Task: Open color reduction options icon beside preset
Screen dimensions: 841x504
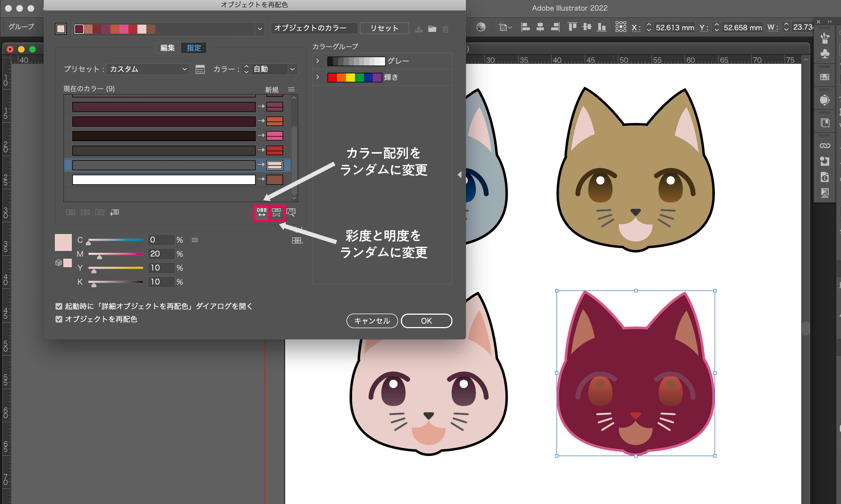Action: tap(200, 69)
